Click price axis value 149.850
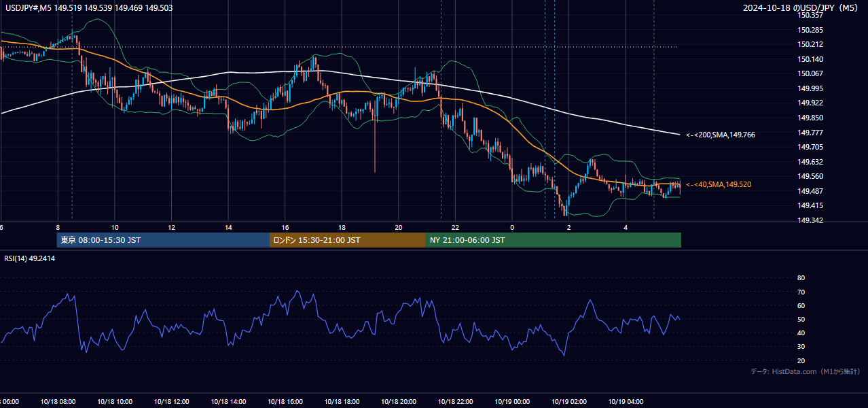Viewport: 868px width, 408px height. coord(810,118)
